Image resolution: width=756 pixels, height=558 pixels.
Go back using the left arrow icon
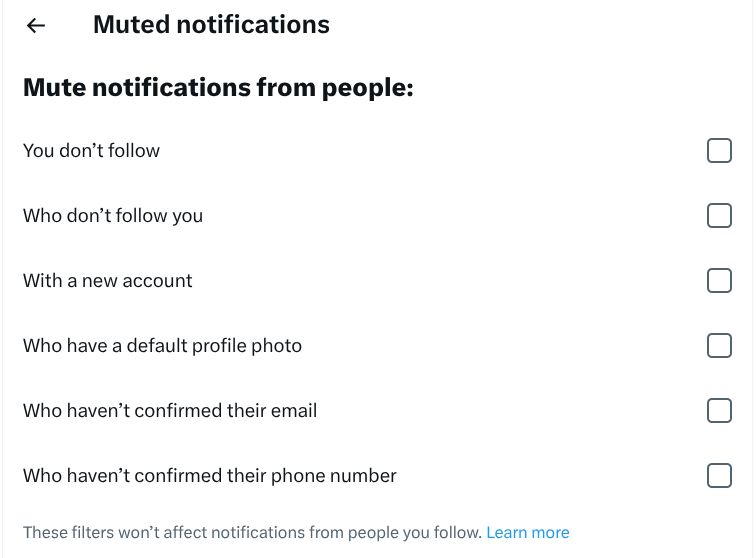[36, 25]
